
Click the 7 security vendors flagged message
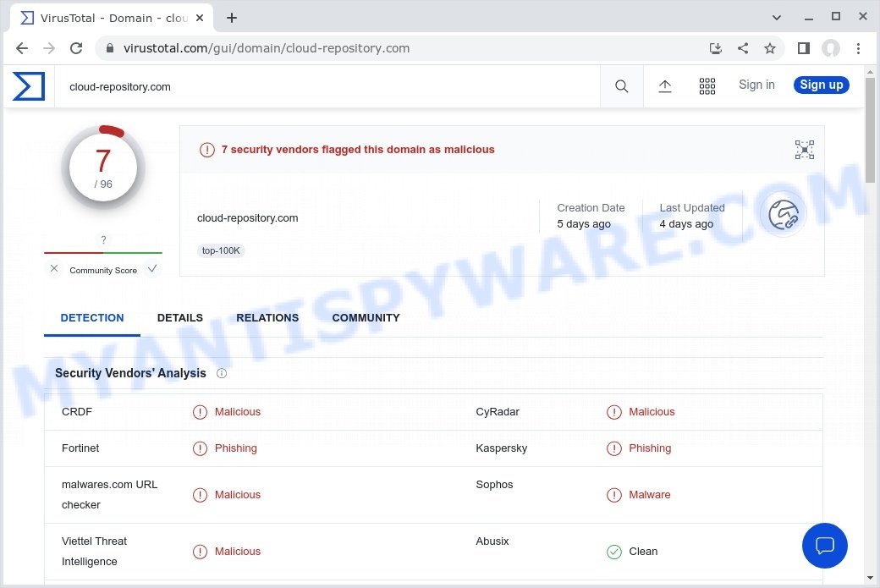357,150
